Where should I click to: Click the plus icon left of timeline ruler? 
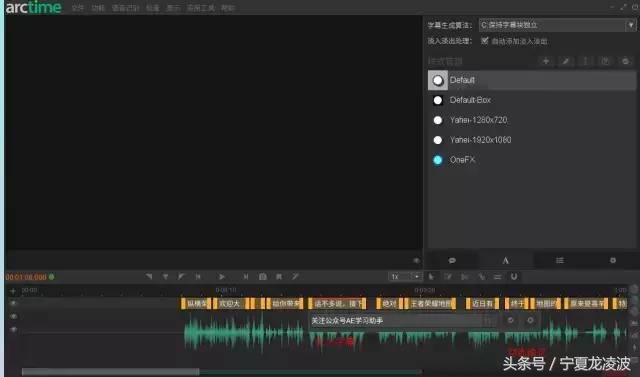coord(13,291)
